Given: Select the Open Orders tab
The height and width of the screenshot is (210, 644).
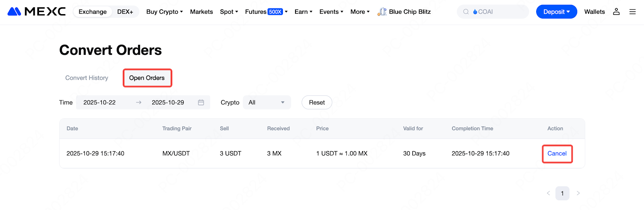Looking at the screenshot, I should pos(147,78).
